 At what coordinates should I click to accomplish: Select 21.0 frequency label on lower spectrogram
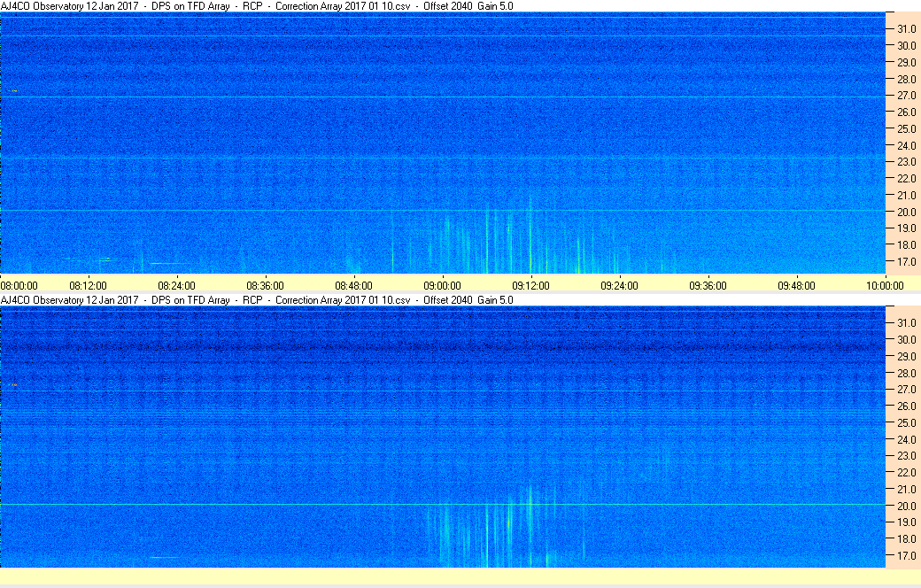906,490
